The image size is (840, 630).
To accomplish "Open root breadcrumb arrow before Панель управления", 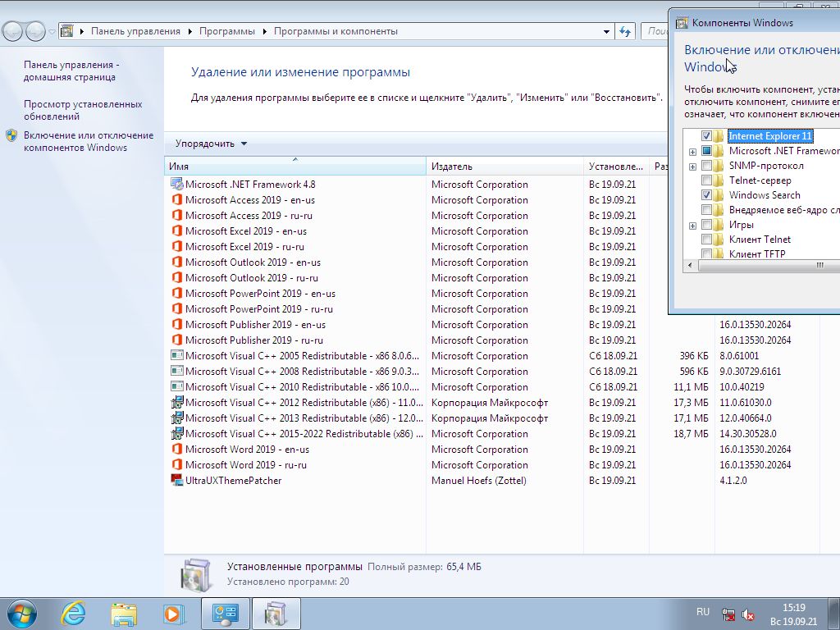I will [82, 32].
